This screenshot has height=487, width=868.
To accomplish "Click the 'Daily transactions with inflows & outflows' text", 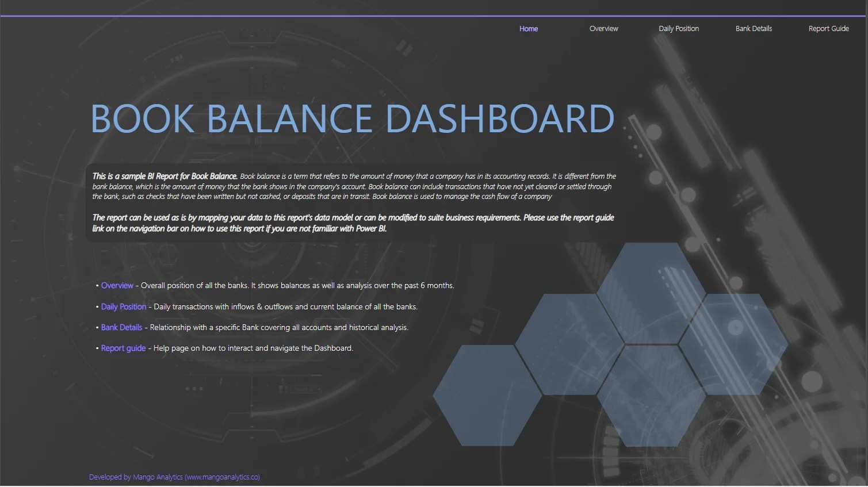I will (x=285, y=307).
